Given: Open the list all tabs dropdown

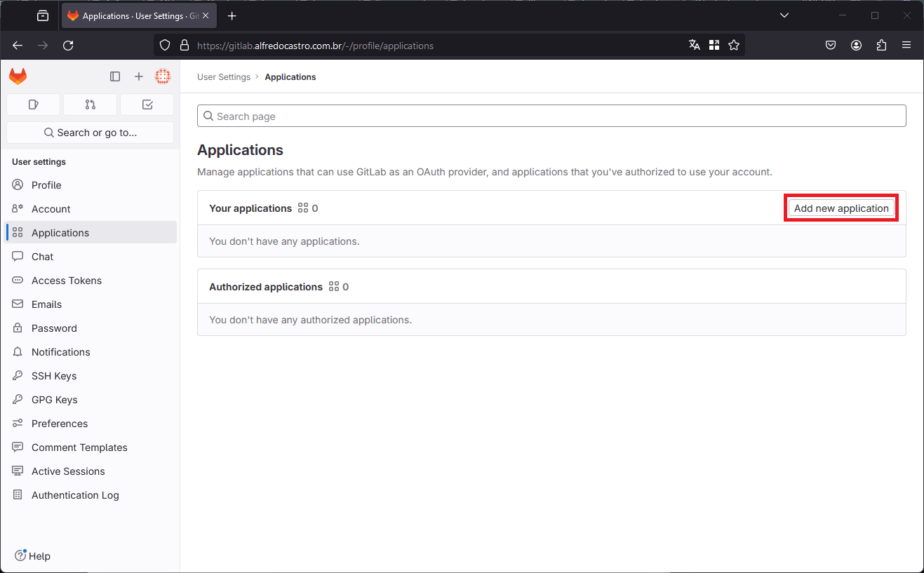Looking at the screenshot, I should pyautogui.click(x=784, y=15).
